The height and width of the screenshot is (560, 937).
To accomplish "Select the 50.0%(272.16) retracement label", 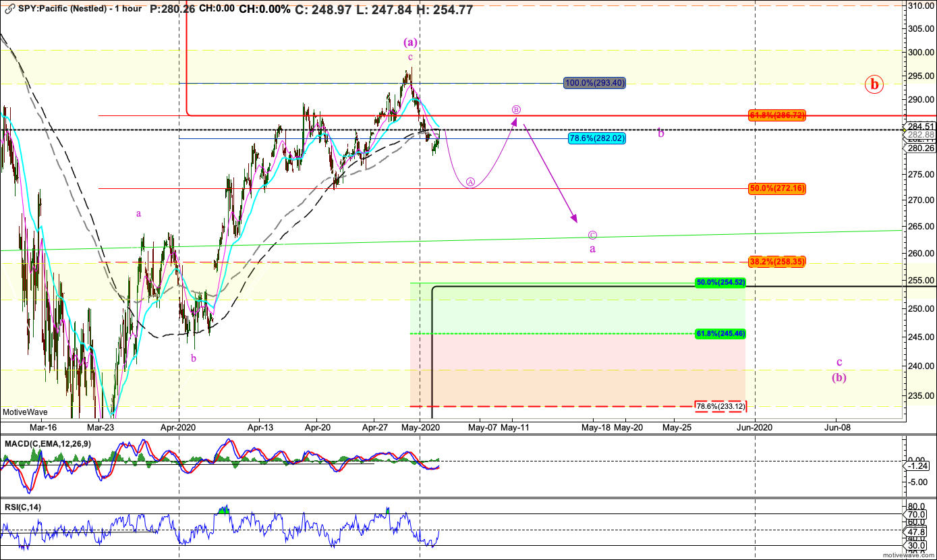I will tap(777, 188).
